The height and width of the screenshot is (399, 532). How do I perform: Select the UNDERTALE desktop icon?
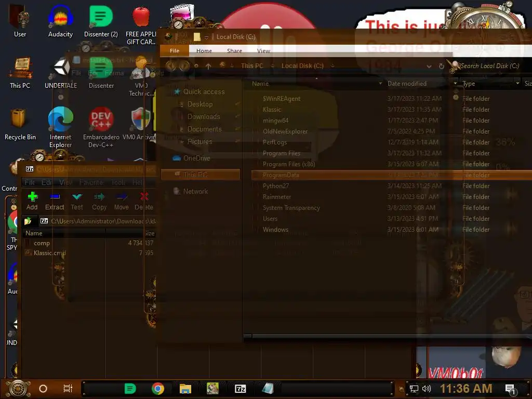[x=61, y=73]
